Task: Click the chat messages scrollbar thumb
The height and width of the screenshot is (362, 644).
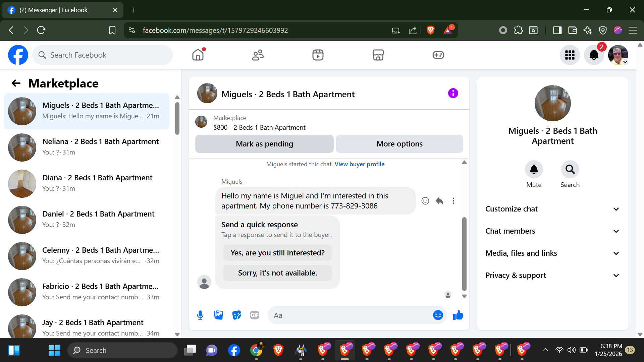Action: [x=464, y=254]
